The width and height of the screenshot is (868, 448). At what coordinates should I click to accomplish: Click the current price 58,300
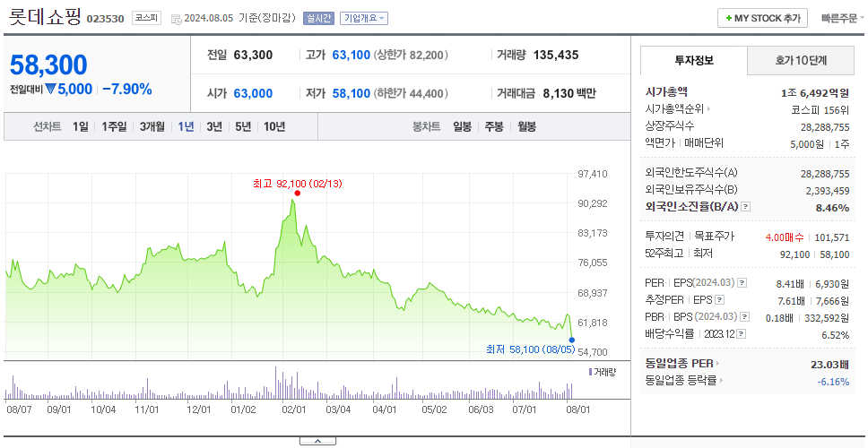48,65
